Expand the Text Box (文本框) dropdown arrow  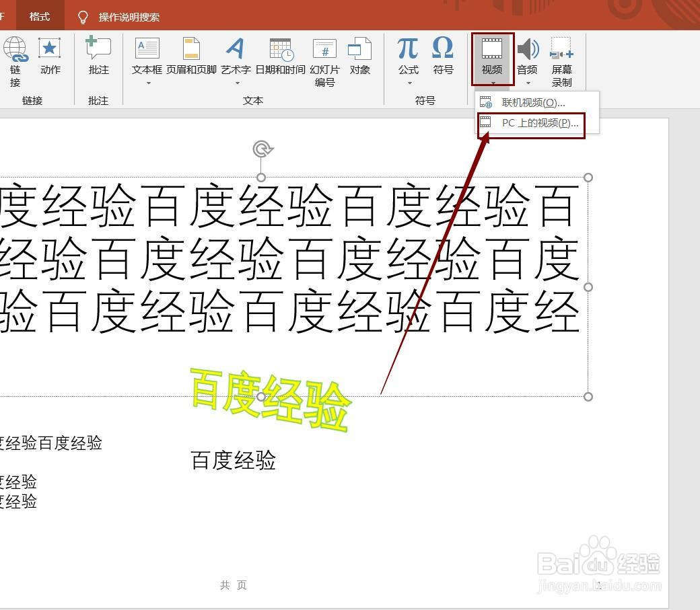(x=148, y=83)
